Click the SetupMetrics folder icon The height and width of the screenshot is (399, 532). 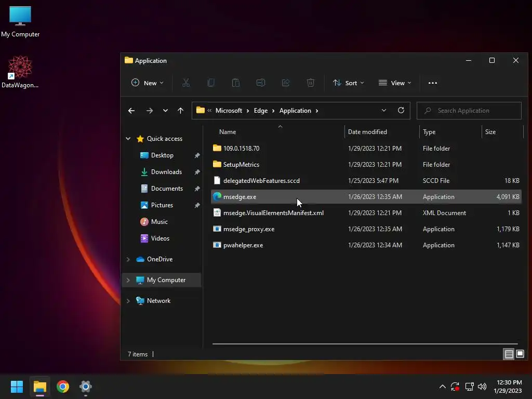pyautogui.click(x=217, y=164)
